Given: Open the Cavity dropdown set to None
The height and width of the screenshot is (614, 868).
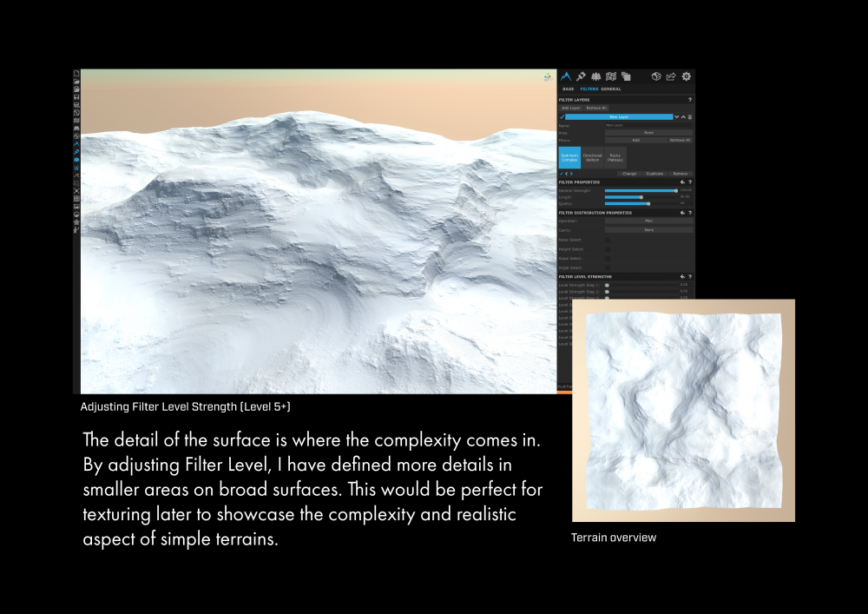Looking at the screenshot, I should [648, 230].
